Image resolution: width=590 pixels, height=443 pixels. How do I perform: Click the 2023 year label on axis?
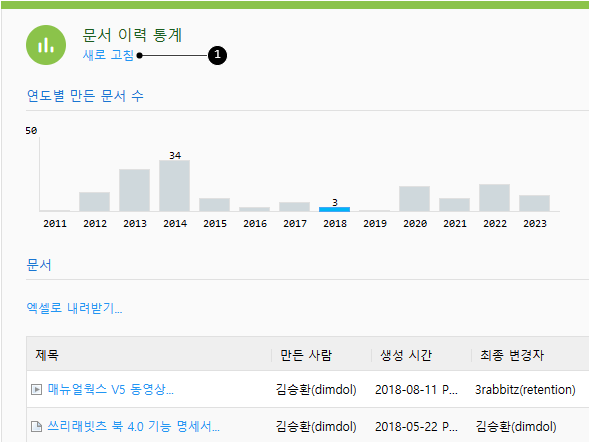(x=535, y=224)
